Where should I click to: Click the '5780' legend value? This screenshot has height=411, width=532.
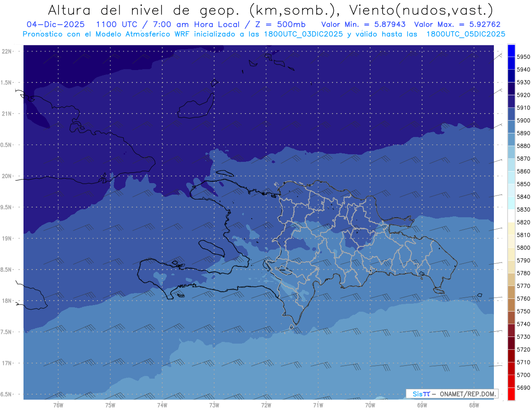pos(524,273)
